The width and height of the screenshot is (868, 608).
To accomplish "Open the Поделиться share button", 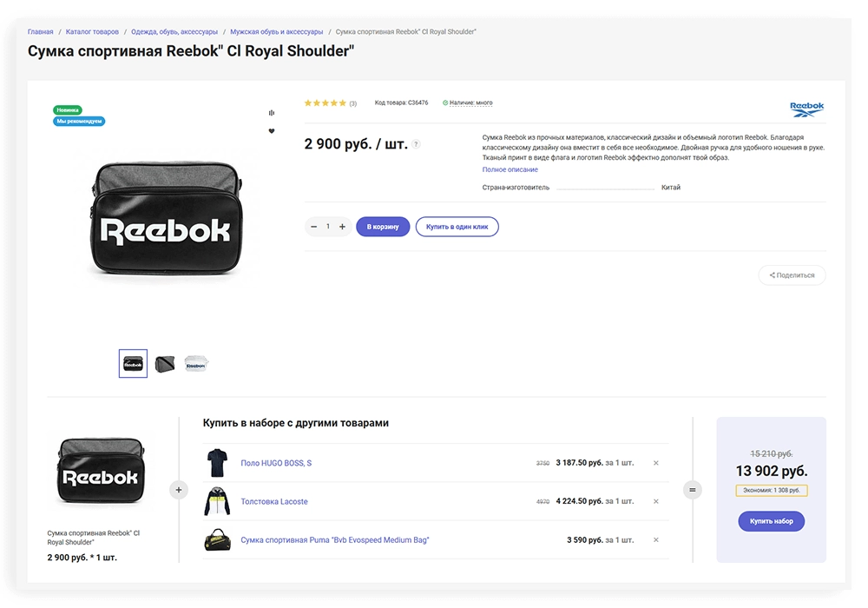I will [792, 275].
